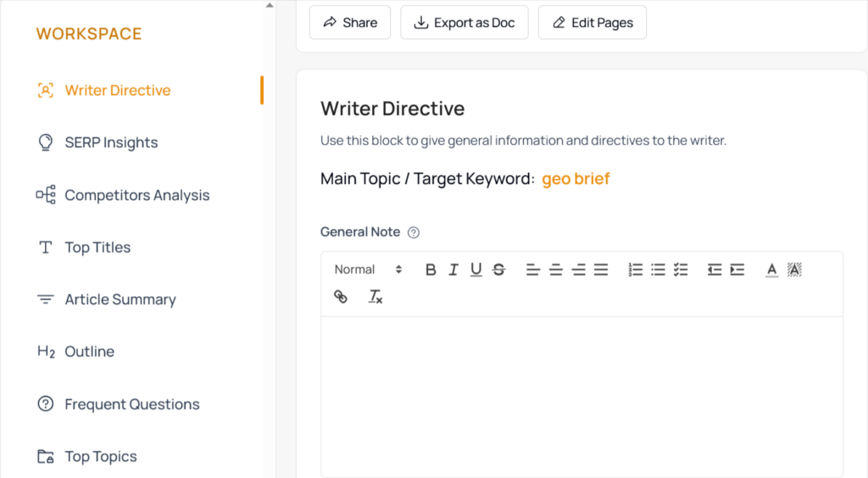Click inside the General Note text area
The height and width of the screenshot is (478, 868).
click(x=581, y=396)
